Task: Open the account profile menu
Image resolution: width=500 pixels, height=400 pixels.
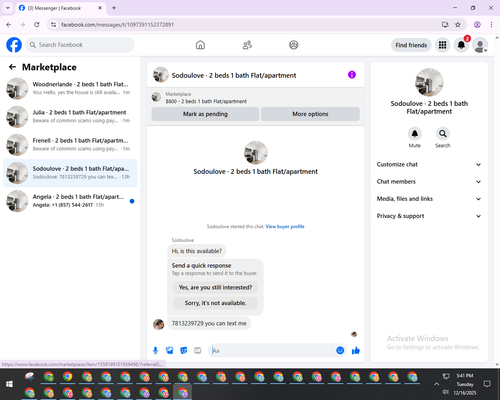Action: click(x=480, y=45)
